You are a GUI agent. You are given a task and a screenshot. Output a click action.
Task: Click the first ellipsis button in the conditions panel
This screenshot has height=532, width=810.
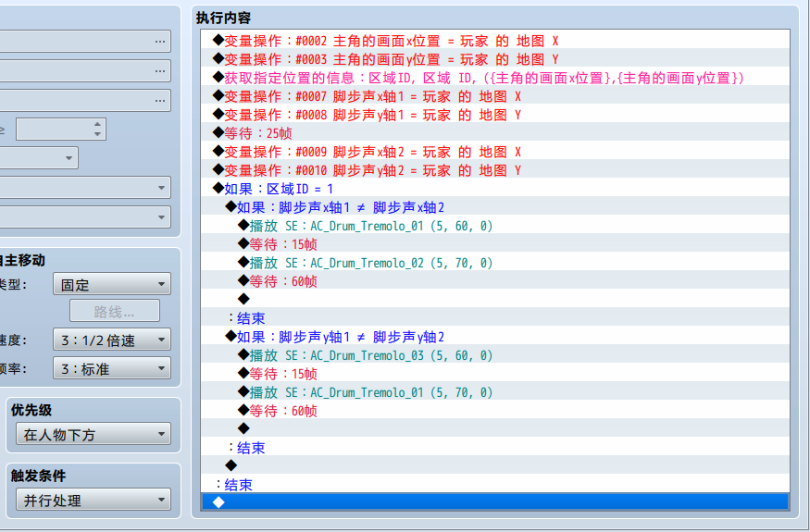[160, 42]
